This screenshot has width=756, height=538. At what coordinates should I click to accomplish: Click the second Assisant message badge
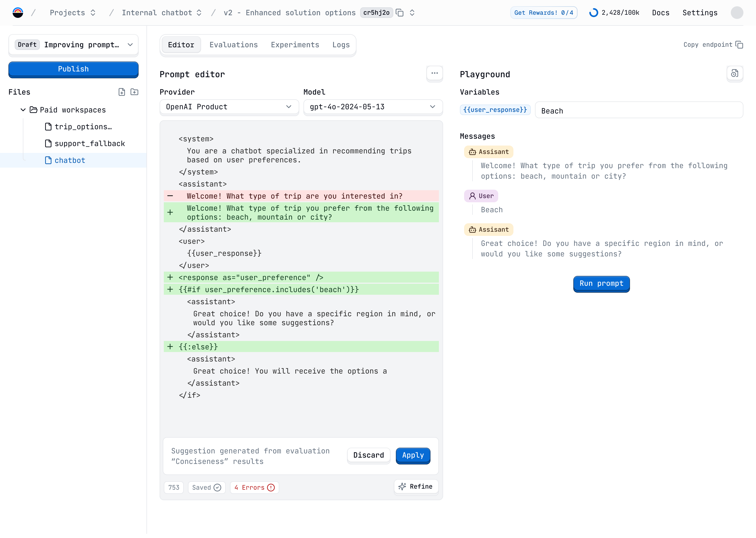click(x=489, y=230)
